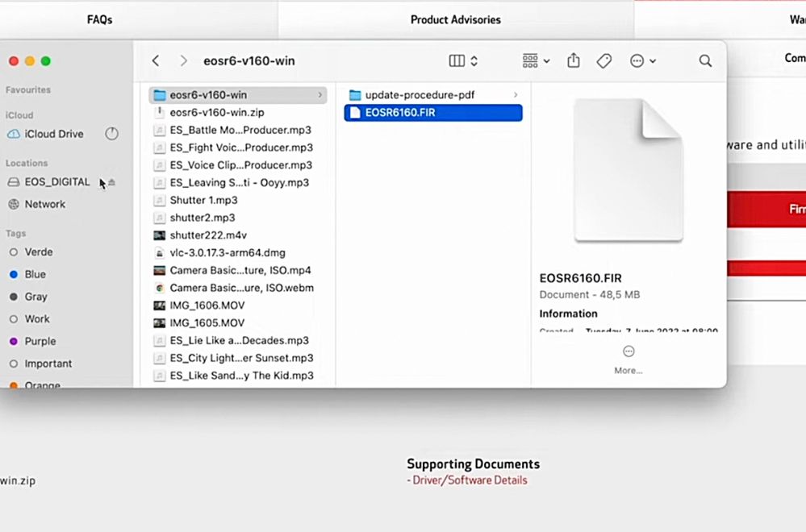Select the Blue tag in sidebar

click(x=35, y=274)
